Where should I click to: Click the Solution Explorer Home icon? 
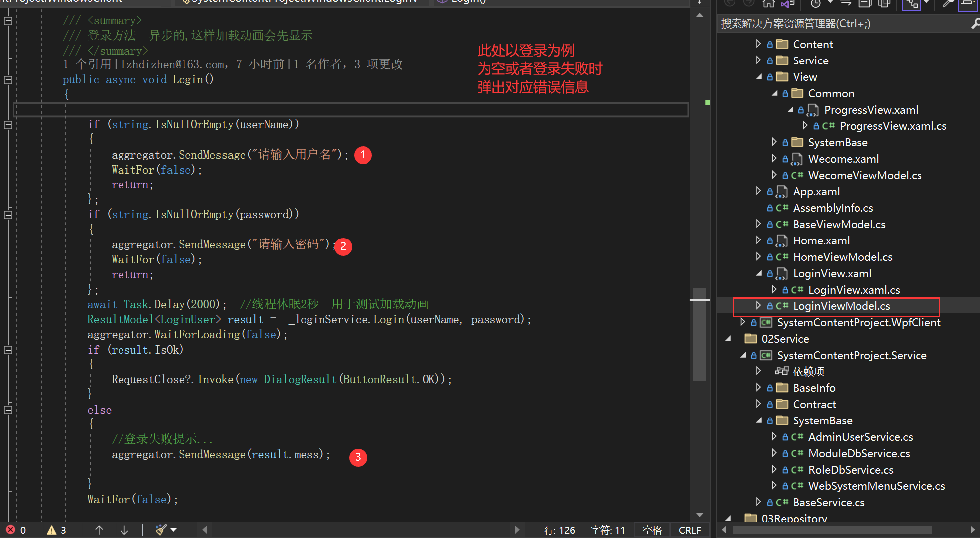[768, 4]
